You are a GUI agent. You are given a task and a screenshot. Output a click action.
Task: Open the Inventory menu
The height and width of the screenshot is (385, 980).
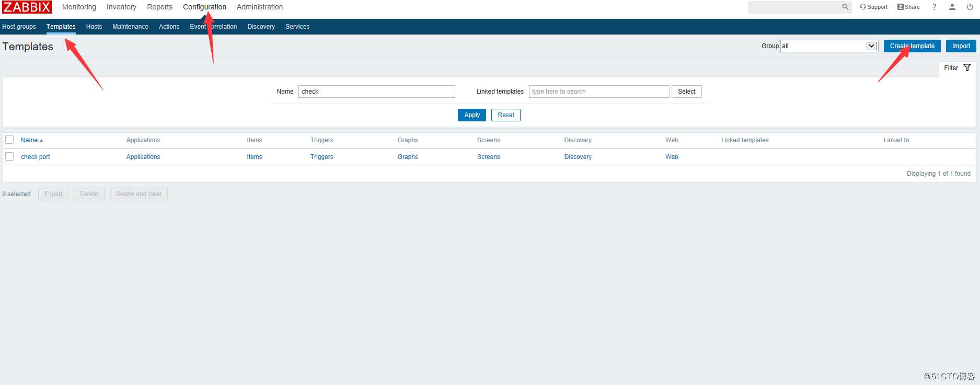121,7
